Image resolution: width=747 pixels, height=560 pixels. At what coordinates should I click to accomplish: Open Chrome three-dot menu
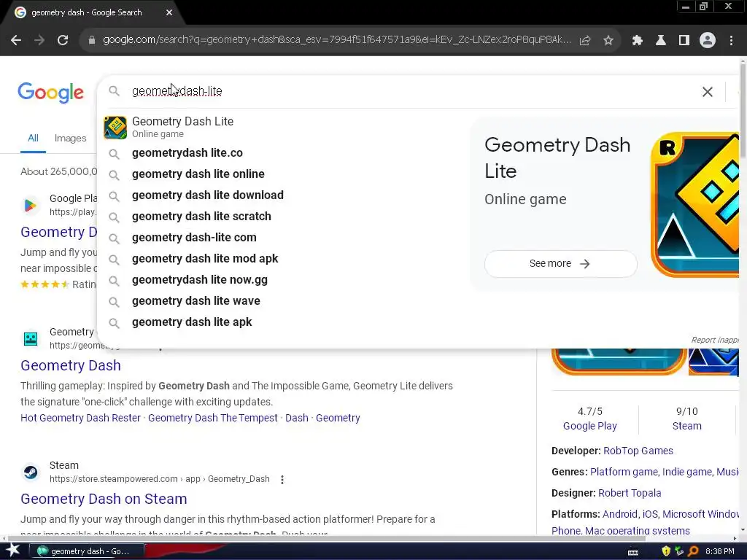tap(731, 41)
